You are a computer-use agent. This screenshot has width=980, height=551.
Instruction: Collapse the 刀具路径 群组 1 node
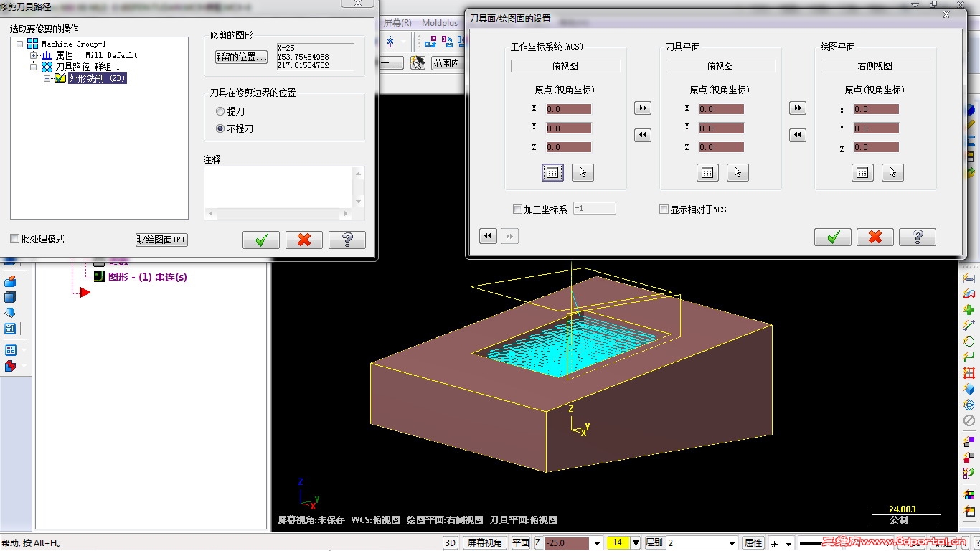(x=33, y=67)
